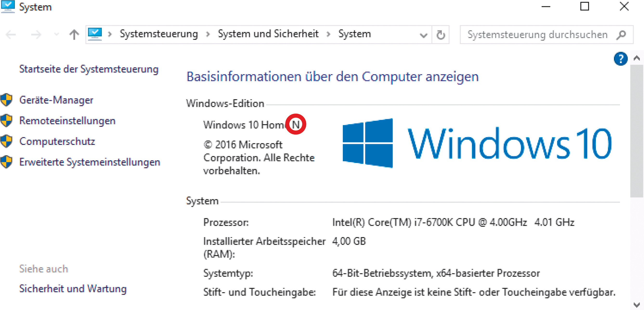Select the Systemsteuerung breadcrumb item

[159, 34]
